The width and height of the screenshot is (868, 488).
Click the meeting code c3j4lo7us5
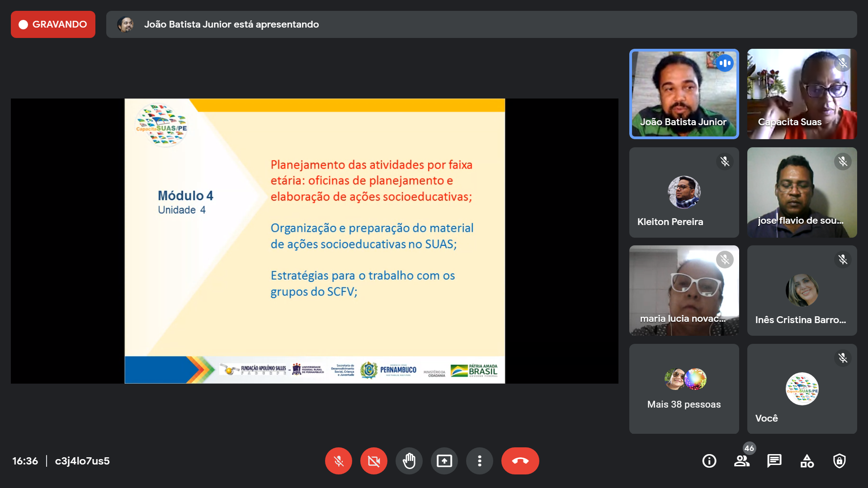(82, 461)
